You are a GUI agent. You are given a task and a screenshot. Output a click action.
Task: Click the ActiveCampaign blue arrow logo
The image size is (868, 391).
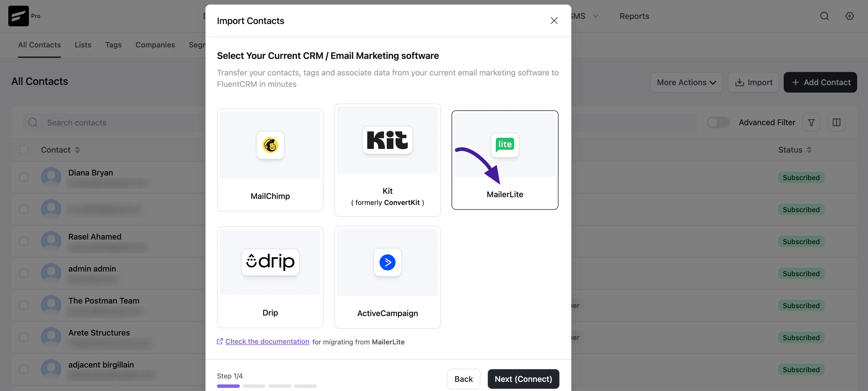[x=388, y=262]
